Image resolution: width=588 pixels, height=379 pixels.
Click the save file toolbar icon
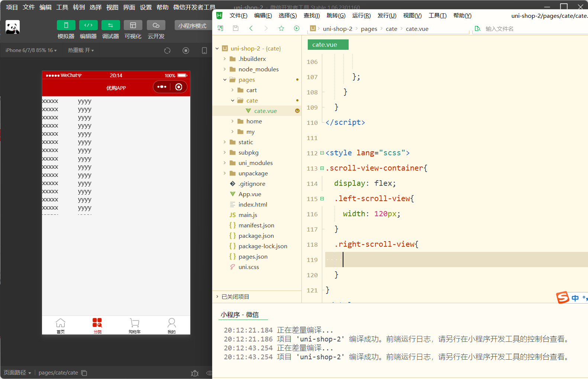pyautogui.click(x=235, y=28)
